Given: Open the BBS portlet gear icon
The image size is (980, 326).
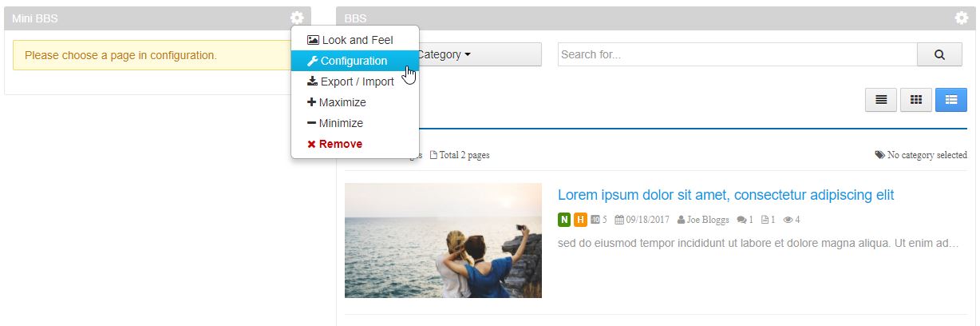Looking at the screenshot, I should coord(962,18).
